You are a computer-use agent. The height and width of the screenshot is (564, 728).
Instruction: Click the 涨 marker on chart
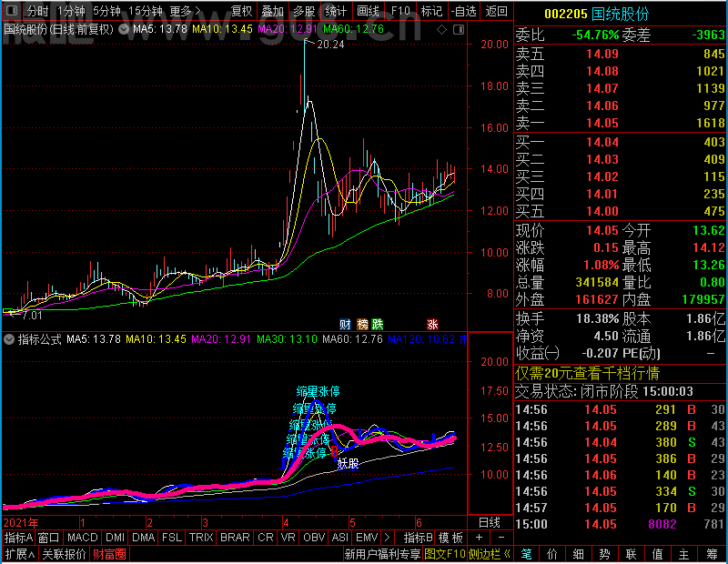[433, 324]
